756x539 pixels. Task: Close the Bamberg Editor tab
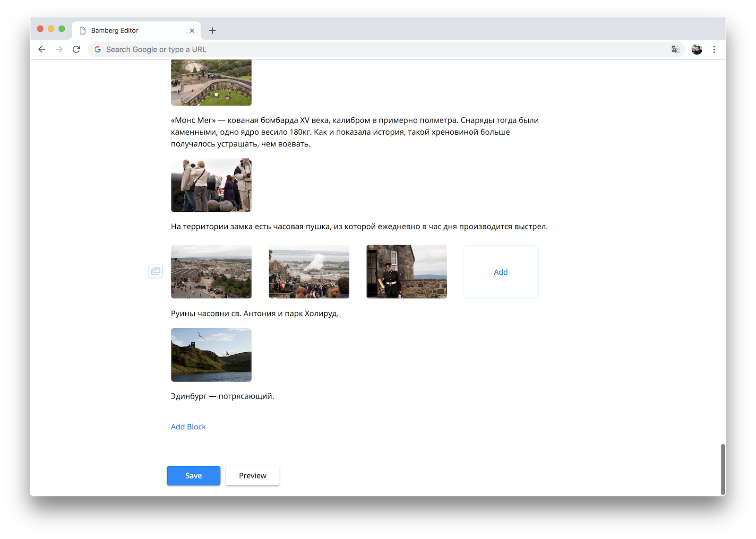pyautogui.click(x=192, y=31)
